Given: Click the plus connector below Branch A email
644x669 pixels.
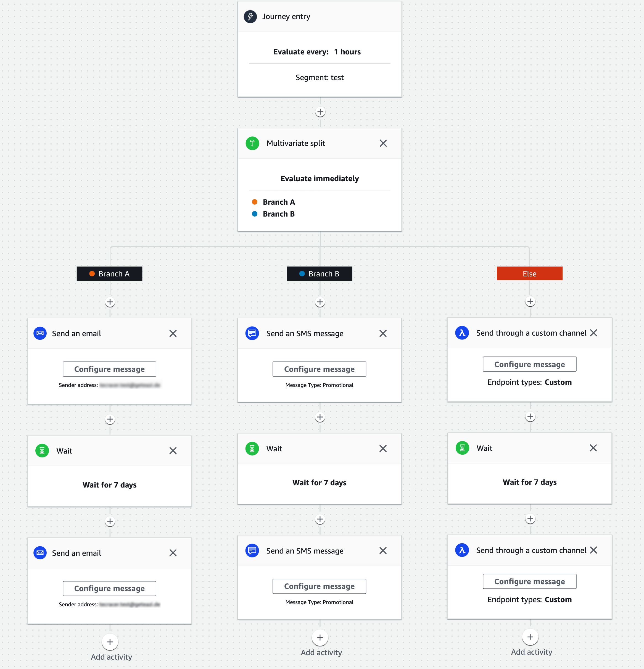Looking at the screenshot, I should 110,416.
